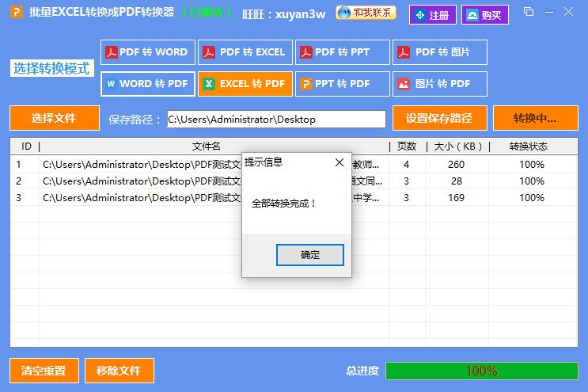Choose the PDF 转 图片 mode
This screenshot has height=392, width=588.
[439, 52]
